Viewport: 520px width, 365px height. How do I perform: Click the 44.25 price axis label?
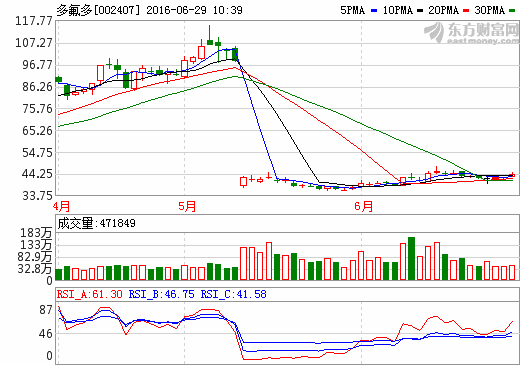pyautogui.click(x=37, y=174)
